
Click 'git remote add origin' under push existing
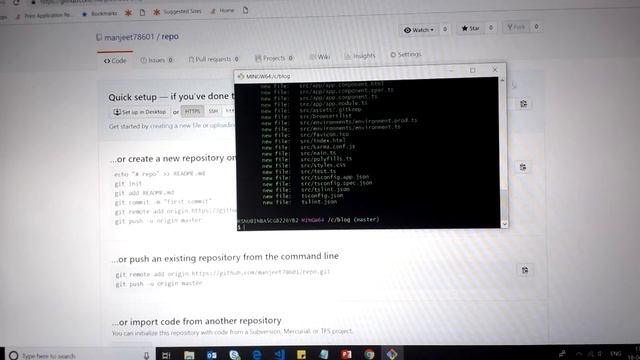[153, 274]
